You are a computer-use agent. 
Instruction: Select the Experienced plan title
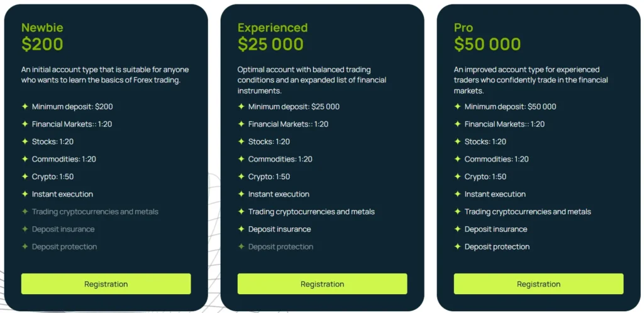pos(272,28)
